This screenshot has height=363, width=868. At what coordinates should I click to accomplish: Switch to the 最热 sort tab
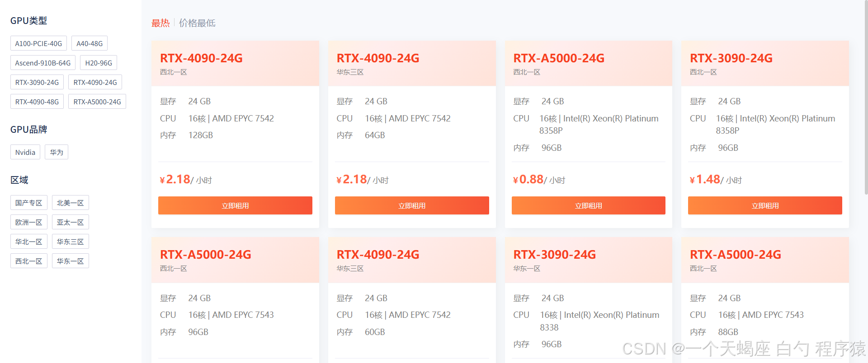coord(160,23)
